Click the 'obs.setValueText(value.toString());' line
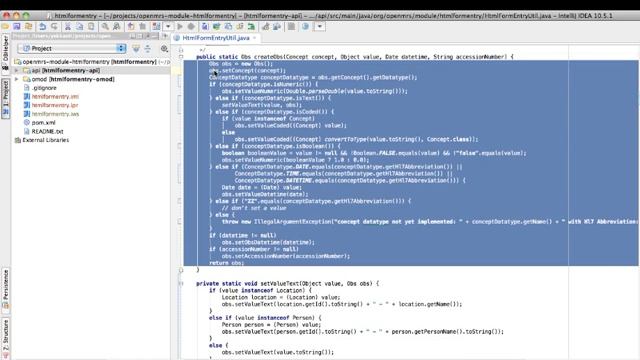 [278, 352]
